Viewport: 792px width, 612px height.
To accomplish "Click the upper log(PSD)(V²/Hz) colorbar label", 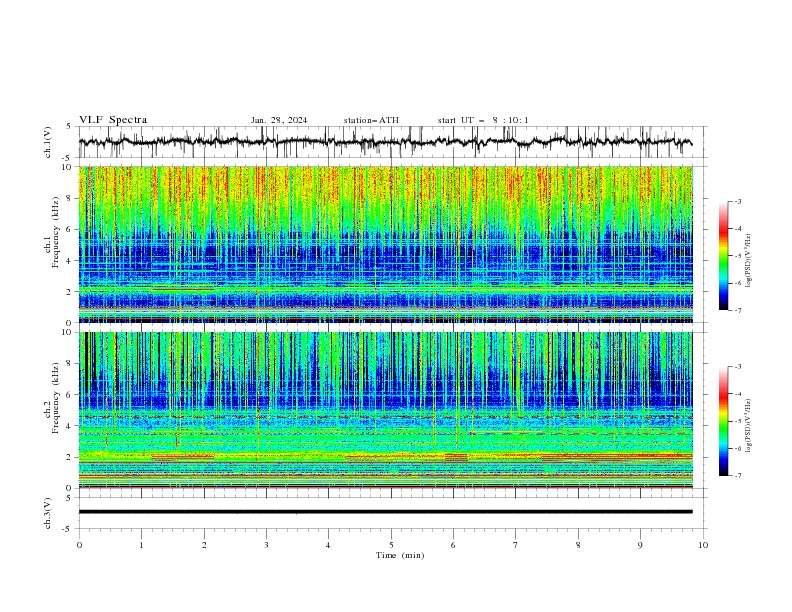I will (748, 260).
